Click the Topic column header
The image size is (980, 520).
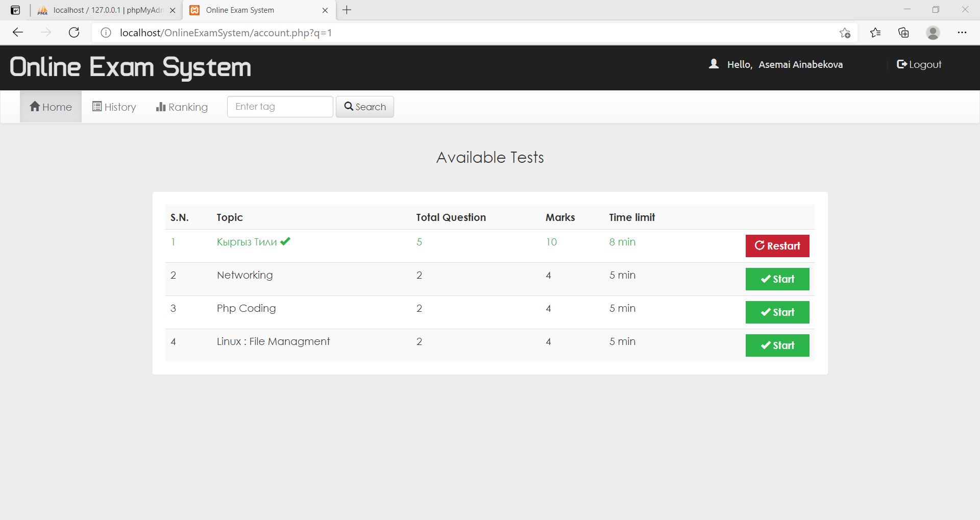(x=230, y=217)
